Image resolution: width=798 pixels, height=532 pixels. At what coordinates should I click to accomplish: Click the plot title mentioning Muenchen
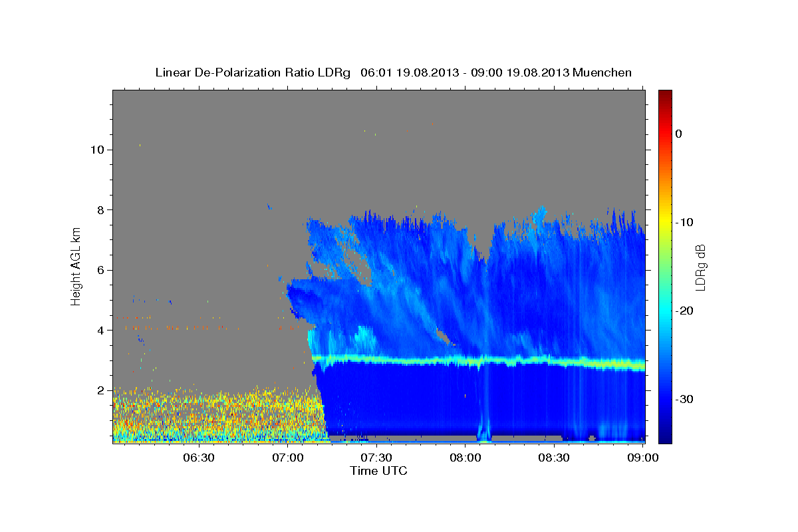coord(393,72)
